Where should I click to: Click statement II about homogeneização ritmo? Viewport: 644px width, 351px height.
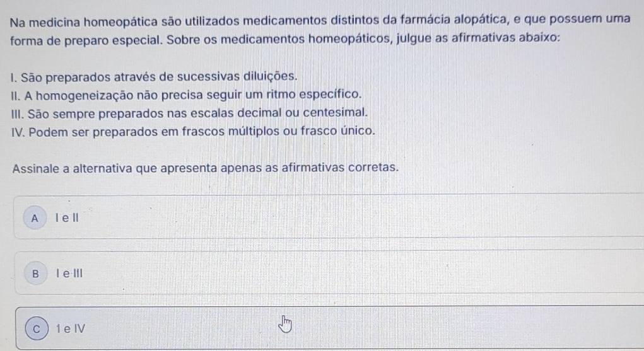pyautogui.click(x=187, y=95)
